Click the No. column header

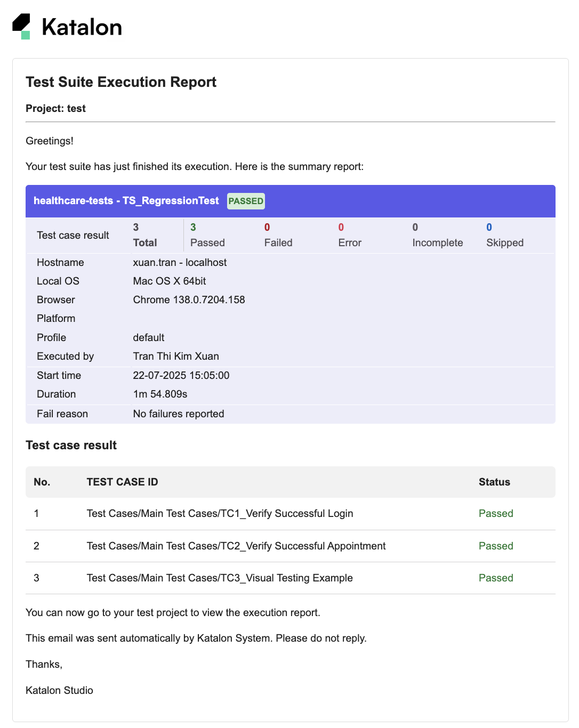pos(42,482)
